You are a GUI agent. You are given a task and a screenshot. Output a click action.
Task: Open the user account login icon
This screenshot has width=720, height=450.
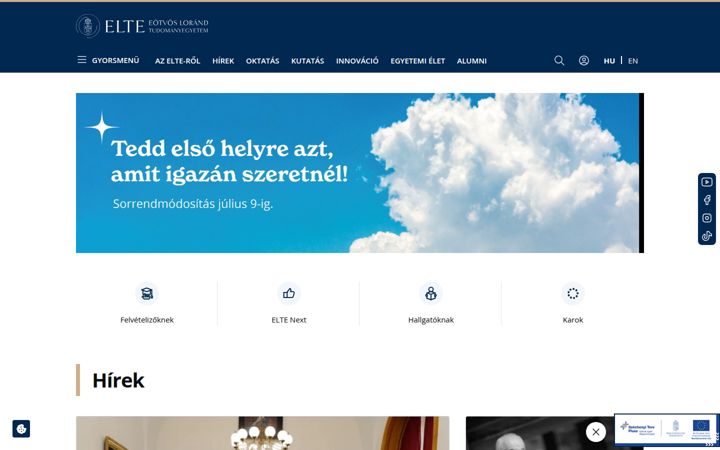coord(584,60)
